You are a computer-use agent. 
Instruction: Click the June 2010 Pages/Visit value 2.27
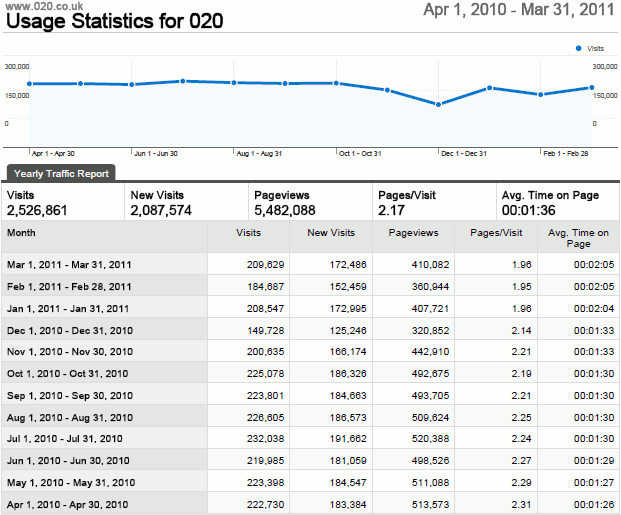[521, 461]
